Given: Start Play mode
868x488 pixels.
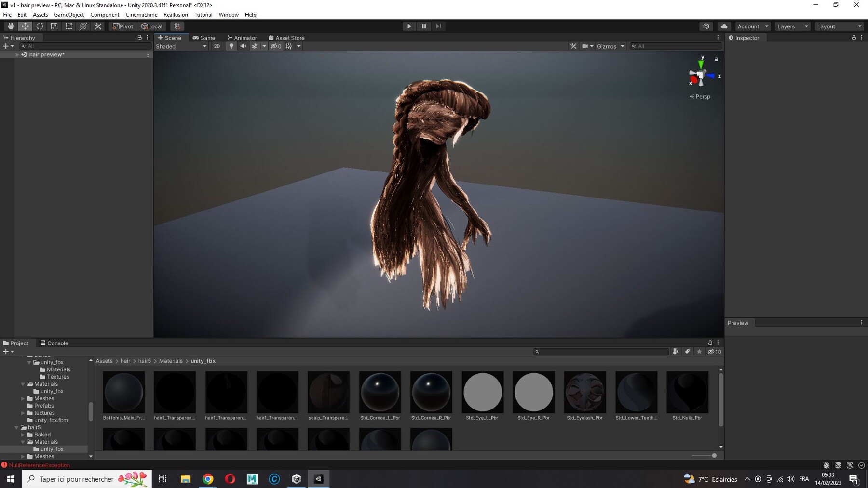Looking at the screenshot, I should click(x=409, y=26).
